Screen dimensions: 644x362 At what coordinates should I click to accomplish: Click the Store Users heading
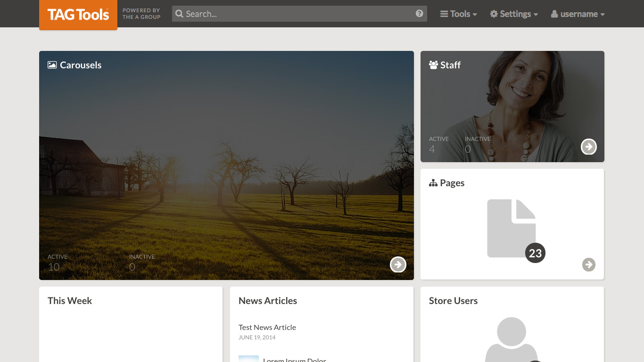pos(453,301)
